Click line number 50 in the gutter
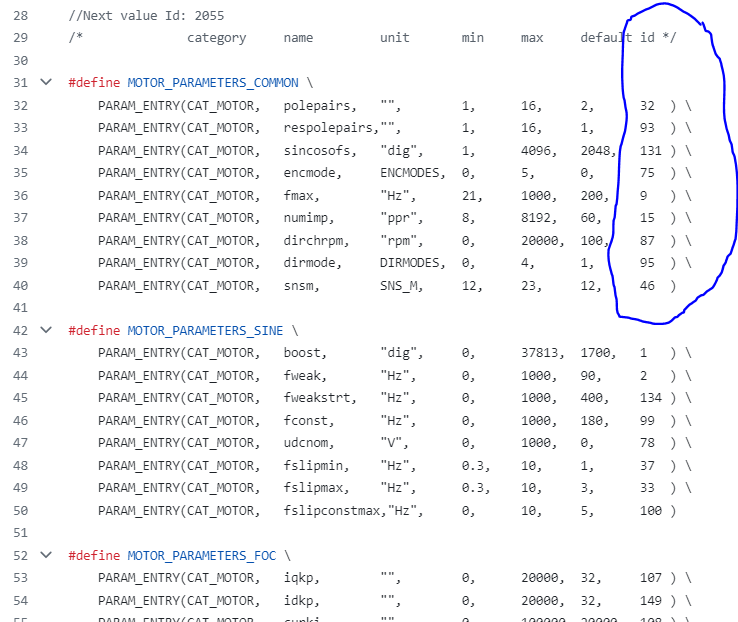 click(x=20, y=511)
